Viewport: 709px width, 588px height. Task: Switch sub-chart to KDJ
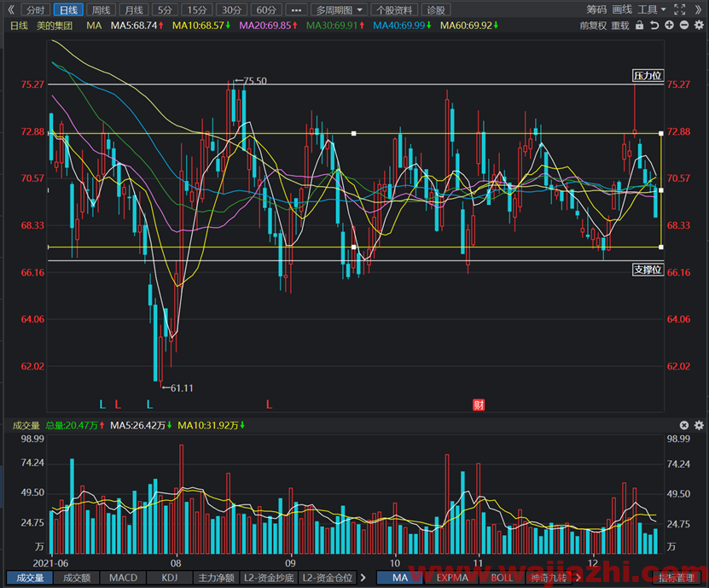[x=170, y=578]
